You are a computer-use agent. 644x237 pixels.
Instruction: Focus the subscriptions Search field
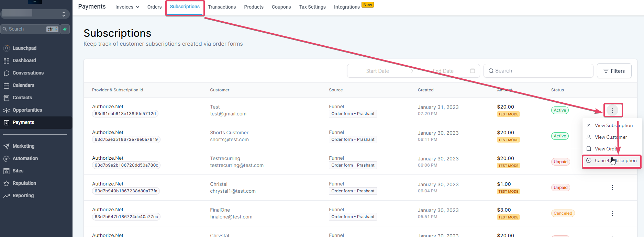(538, 71)
